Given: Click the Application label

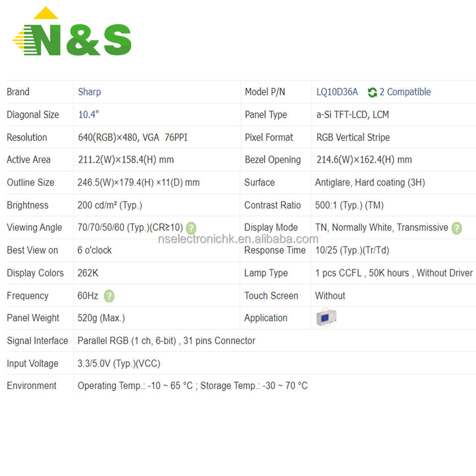Looking at the screenshot, I should point(266,318).
